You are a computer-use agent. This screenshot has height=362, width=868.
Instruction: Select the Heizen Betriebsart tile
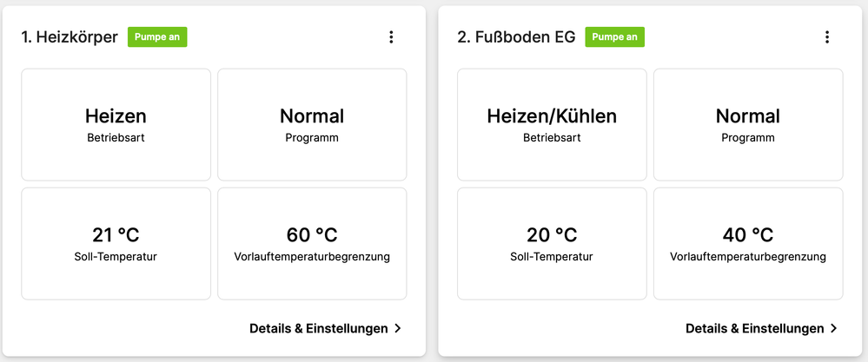pyautogui.click(x=116, y=124)
